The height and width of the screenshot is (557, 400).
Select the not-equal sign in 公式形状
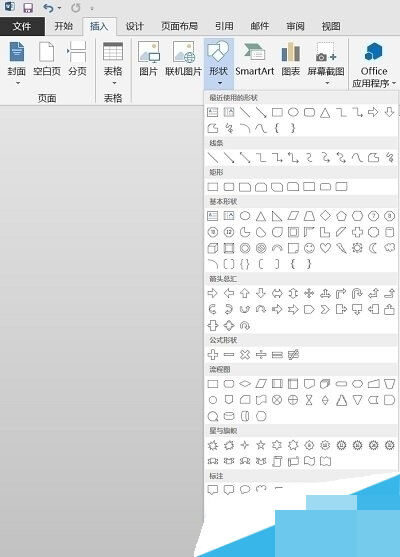(x=293, y=355)
